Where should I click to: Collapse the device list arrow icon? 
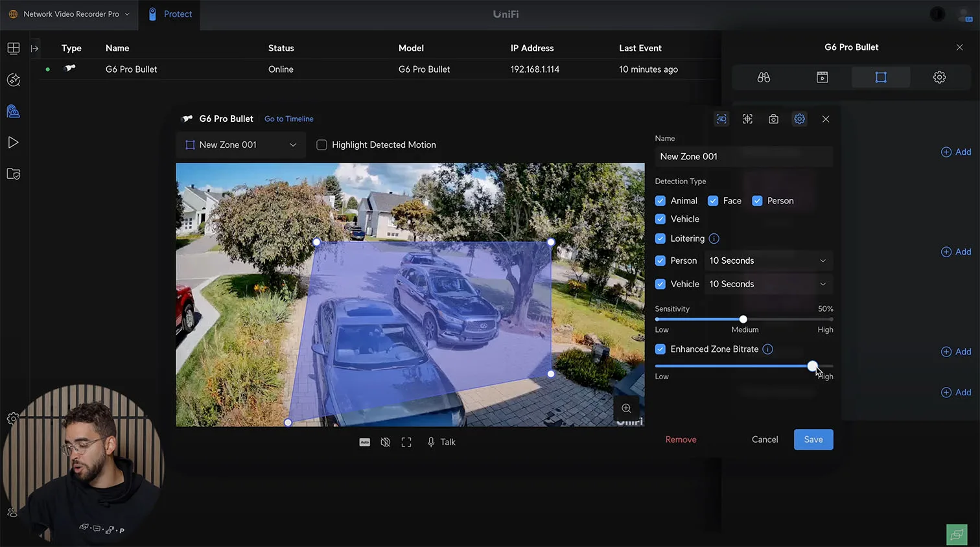35,49
